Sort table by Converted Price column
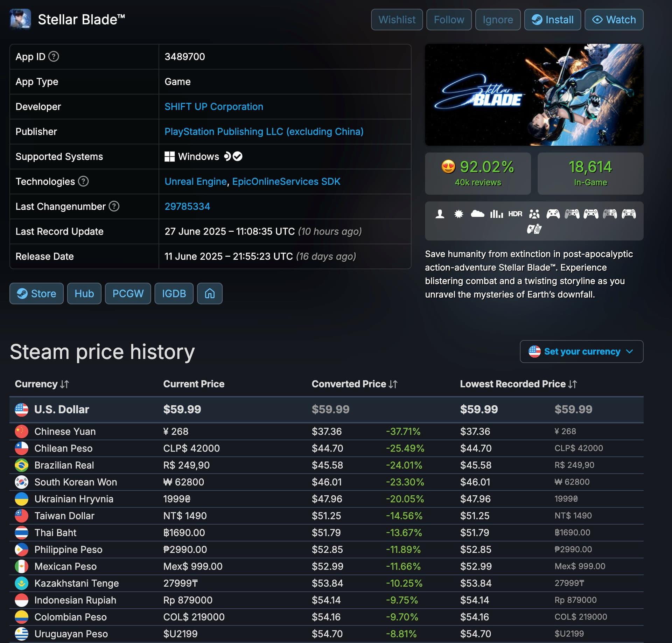 (354, 384)
